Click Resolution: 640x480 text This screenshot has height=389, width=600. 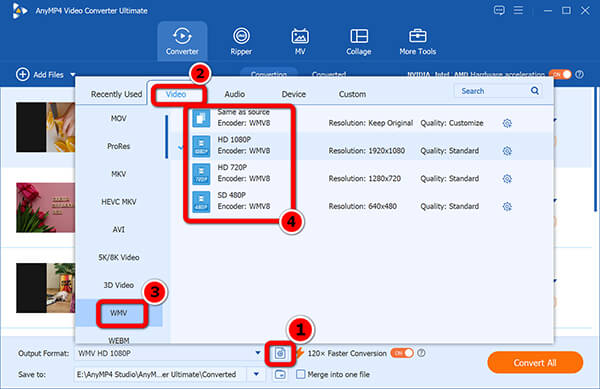tap(362, 207)
